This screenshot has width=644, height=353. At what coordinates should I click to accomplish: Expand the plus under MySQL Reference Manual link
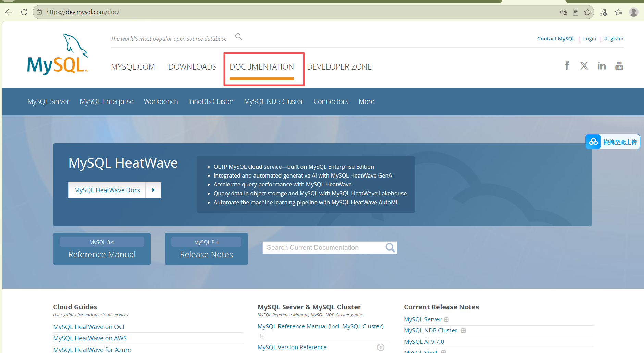point(262,336)
